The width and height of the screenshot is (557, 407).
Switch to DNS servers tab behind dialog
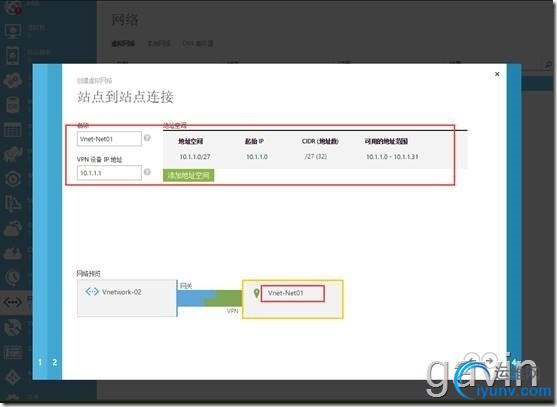coord(198,43)
